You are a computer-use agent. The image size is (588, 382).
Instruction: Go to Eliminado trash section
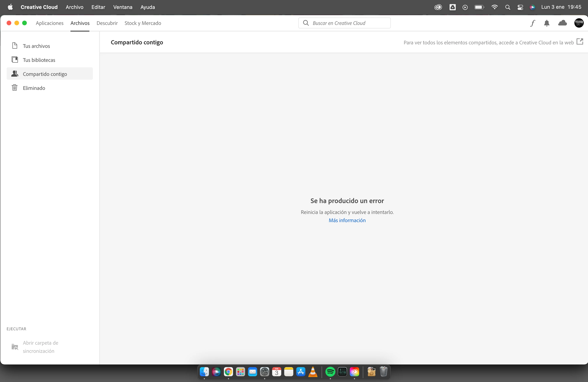click(34, 88)
